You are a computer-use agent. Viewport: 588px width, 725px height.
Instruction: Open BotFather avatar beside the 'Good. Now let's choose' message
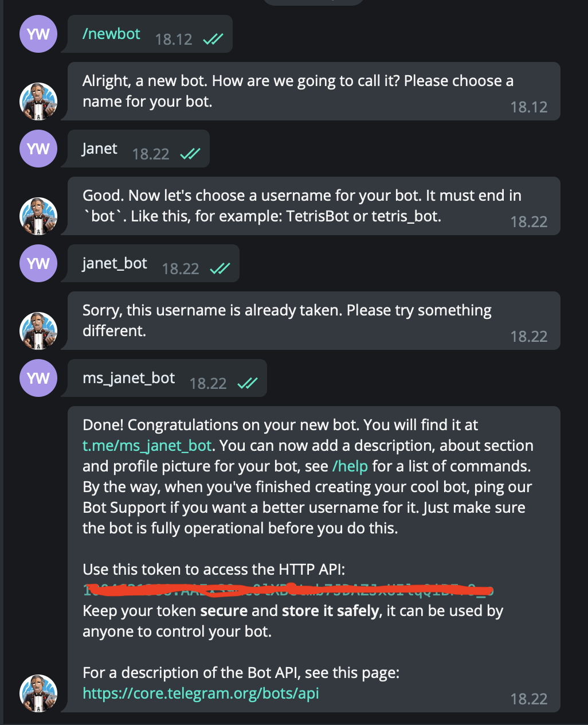click(x=38, y=216)
